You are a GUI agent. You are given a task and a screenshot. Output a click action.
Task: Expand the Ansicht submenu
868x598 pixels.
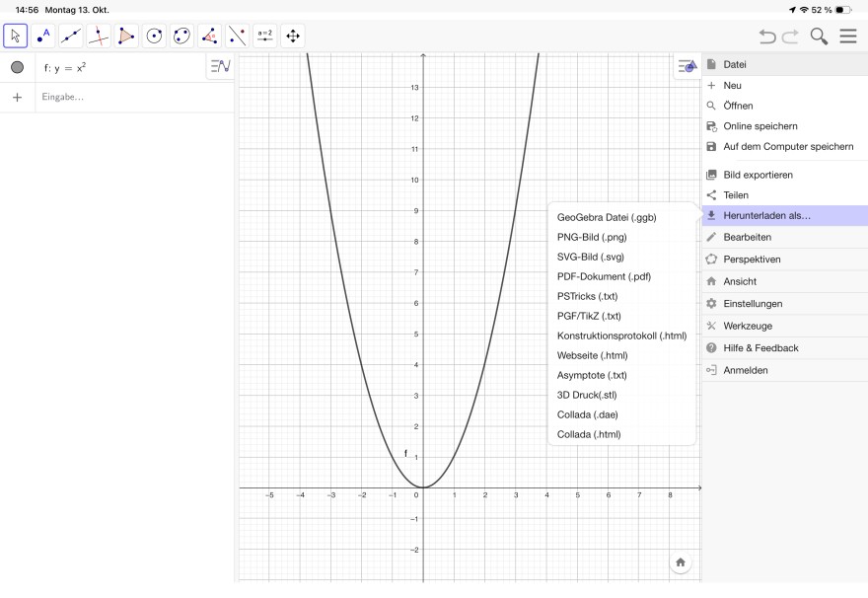[x=784, y=281]
